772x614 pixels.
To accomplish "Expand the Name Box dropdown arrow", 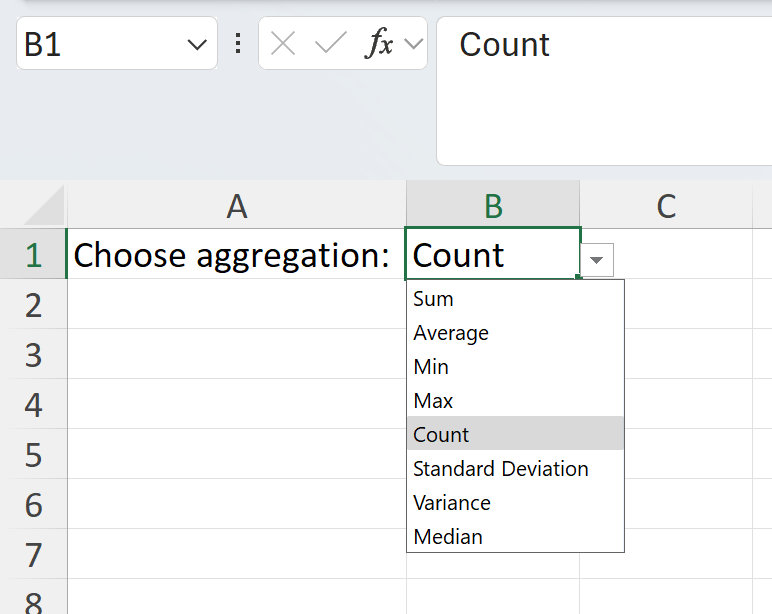I will (196, 45).
